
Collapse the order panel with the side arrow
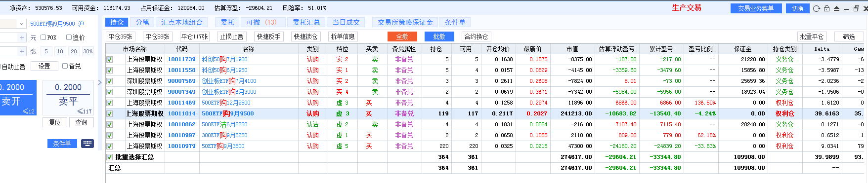(x=100, y=82)
